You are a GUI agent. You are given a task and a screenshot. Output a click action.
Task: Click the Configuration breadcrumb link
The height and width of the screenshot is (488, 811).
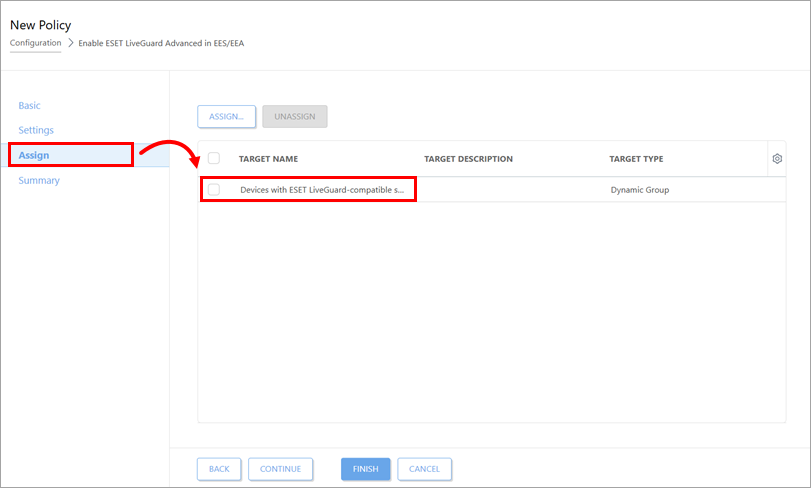pos(36,43)
